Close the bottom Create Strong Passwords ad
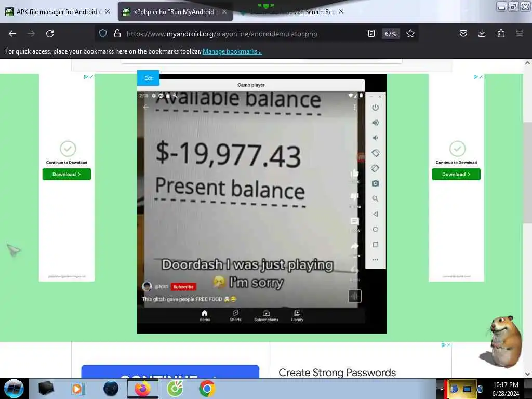 tap(449, 345)
